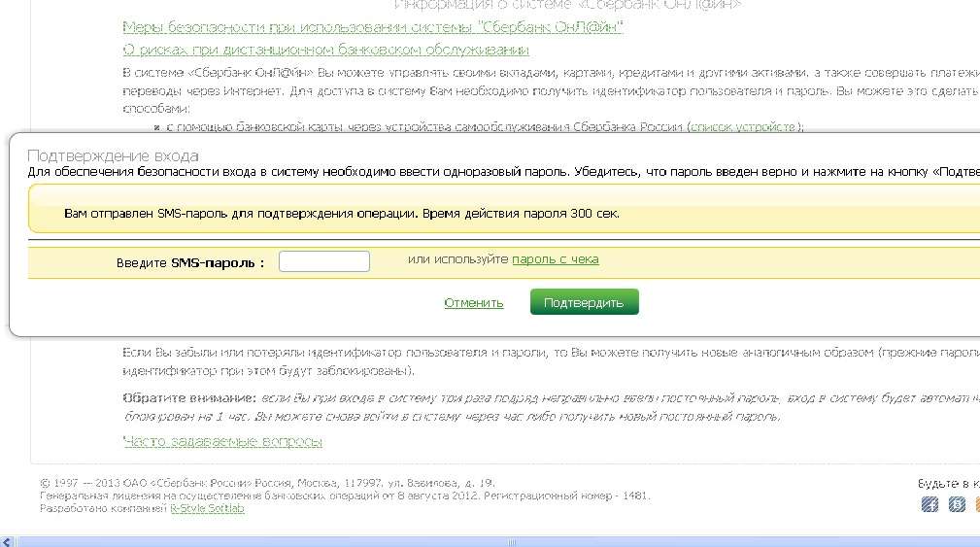The image size is (980, 547).
Task: Focus the SMS-пароль input field
Action: pyautogui.click(x=323, y=261)
